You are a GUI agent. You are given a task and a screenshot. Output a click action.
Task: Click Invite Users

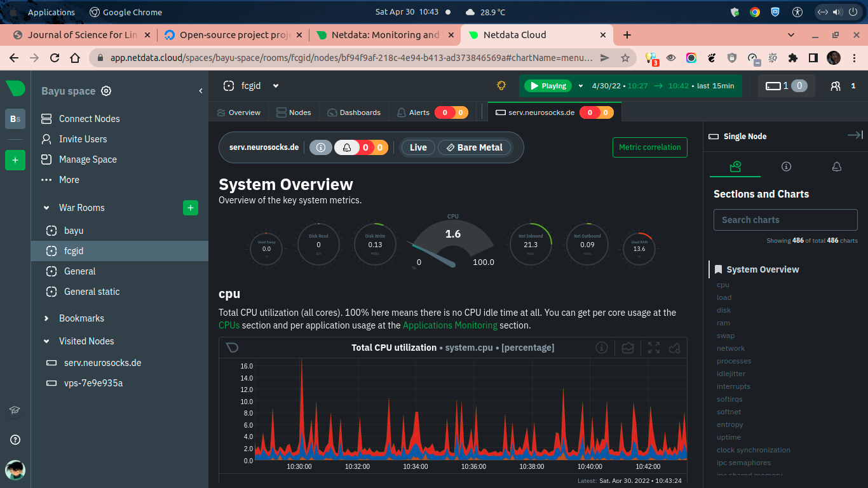(74, 139)
